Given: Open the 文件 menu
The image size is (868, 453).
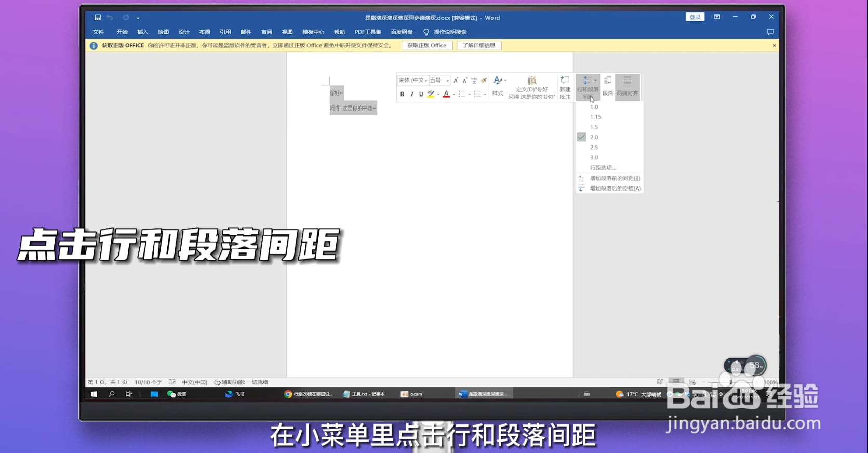Looking at the screenshot, I should (x=98, y=32).
